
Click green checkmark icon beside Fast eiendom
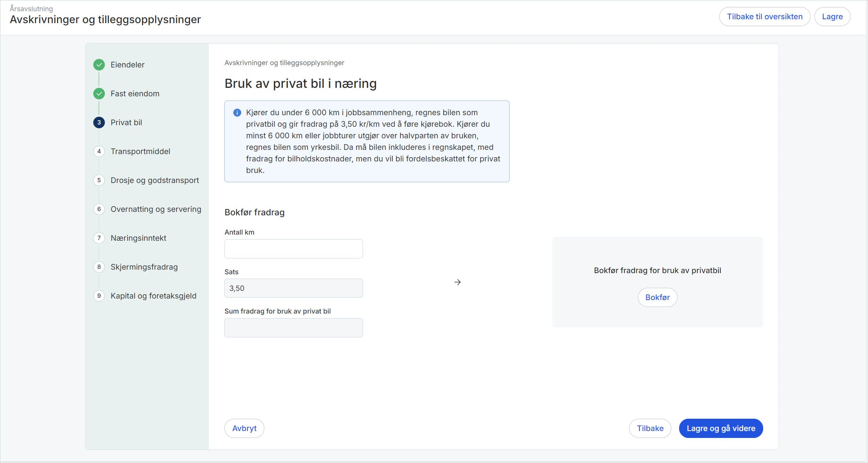tap(99, 94)
